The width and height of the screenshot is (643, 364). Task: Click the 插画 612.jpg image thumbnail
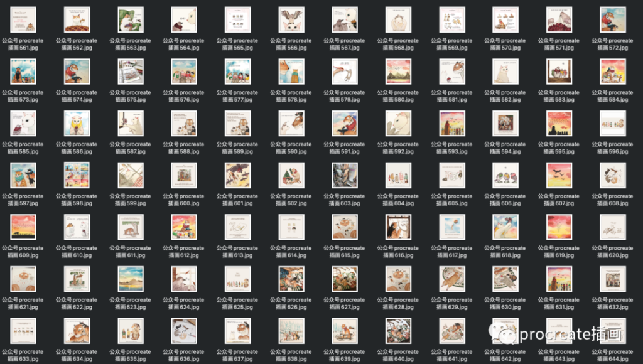pos(184,227)
